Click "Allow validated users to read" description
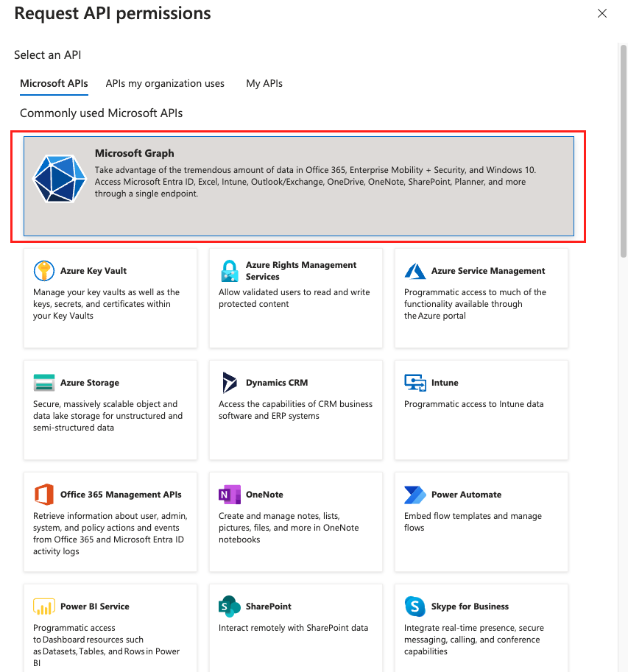The height and width of the screenshot is (672, 628). [x=294, y=298]
